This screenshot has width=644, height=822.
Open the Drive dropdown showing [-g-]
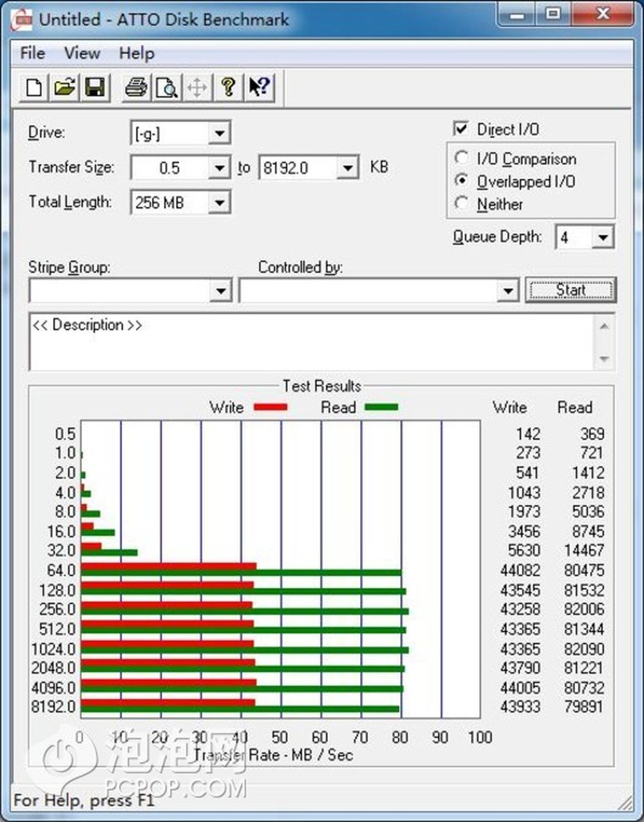pos(219,133)
